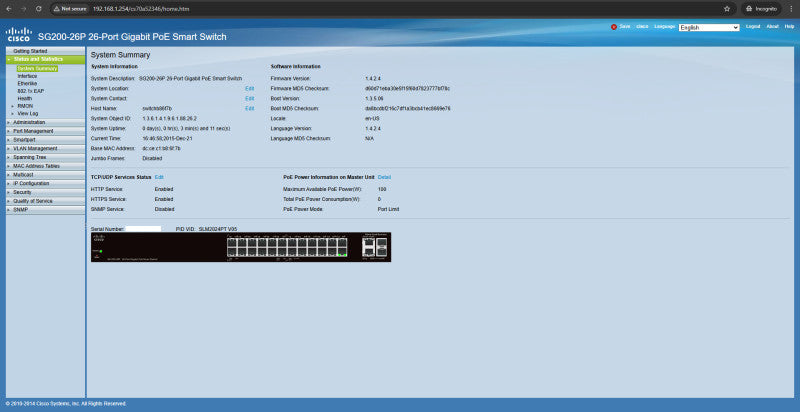Click the System Uptime value
Image resolution: width=800 pixels, height=412 pixels.
186,128
